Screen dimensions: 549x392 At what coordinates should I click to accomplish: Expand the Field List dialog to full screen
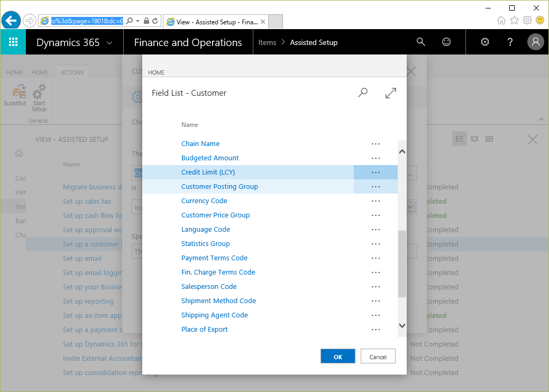(390, 93)
